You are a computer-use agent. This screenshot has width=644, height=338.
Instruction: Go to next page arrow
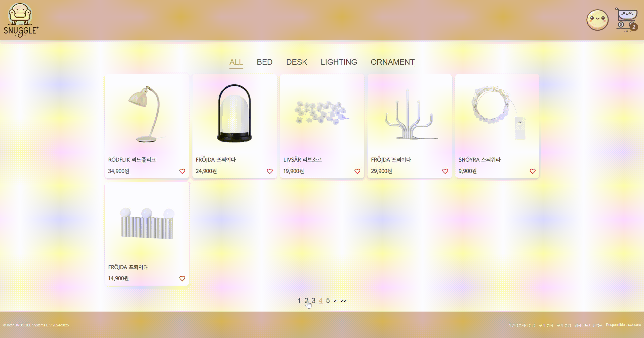point(335,301)
